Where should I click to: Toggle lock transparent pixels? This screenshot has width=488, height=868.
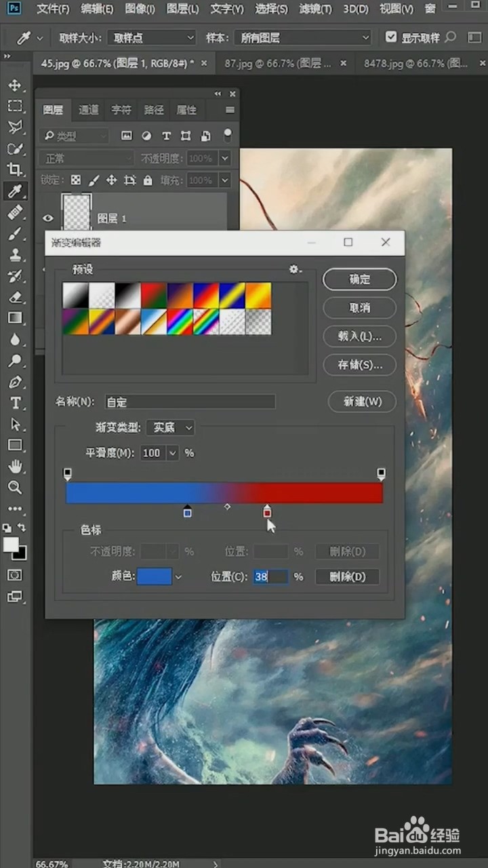tap(76, 180)
